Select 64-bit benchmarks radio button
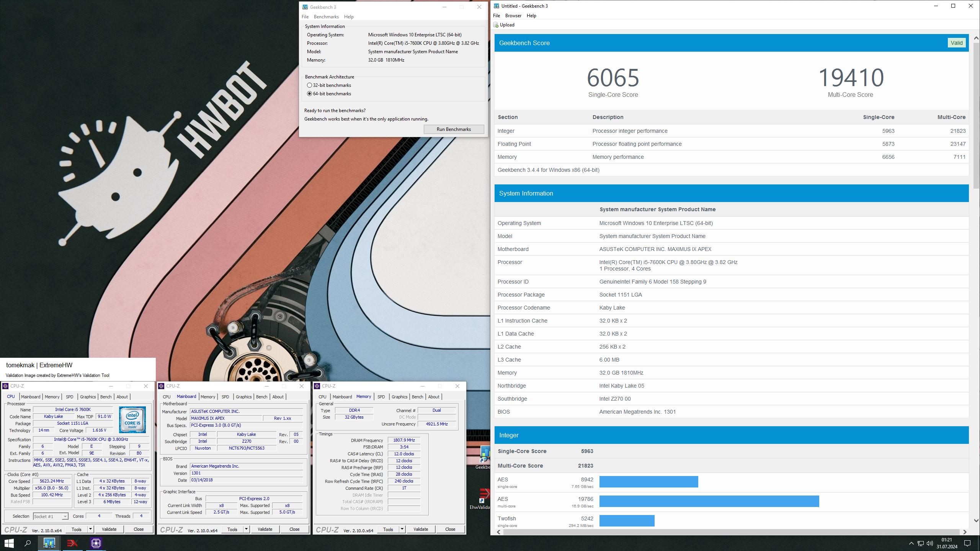 coord(309,94)
